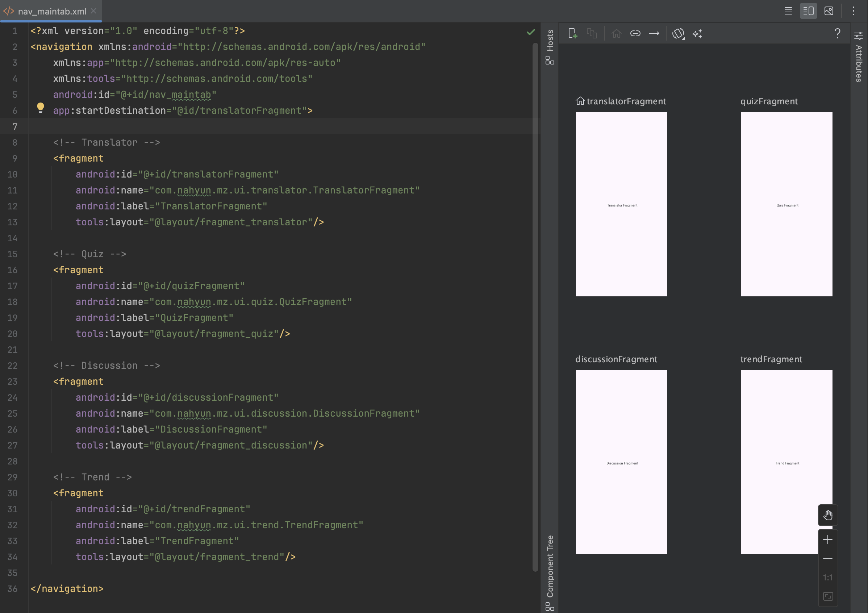This screenshot has width=868, height=613.
Task: Open the editor tab more options menu
Action: (x=853, y=11)
